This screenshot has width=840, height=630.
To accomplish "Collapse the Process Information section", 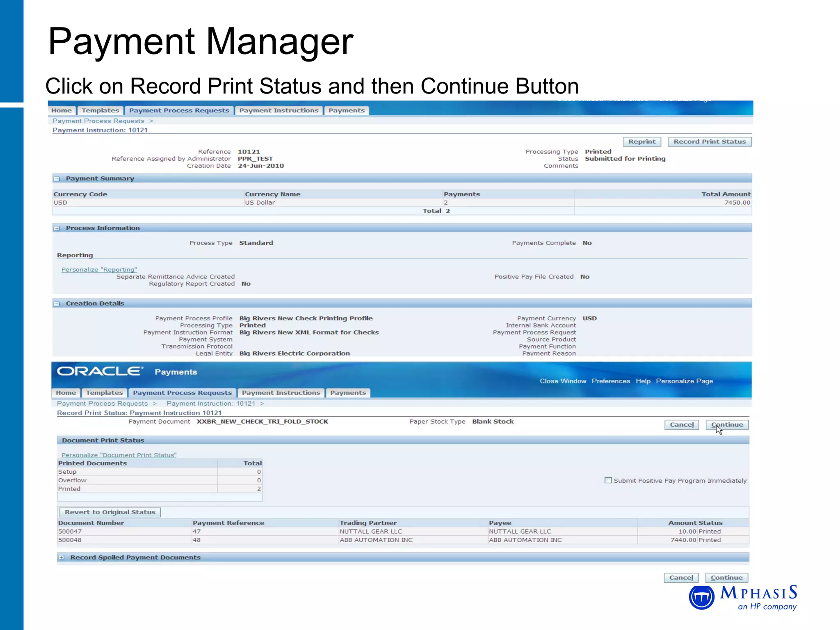I will click(57, 228).
